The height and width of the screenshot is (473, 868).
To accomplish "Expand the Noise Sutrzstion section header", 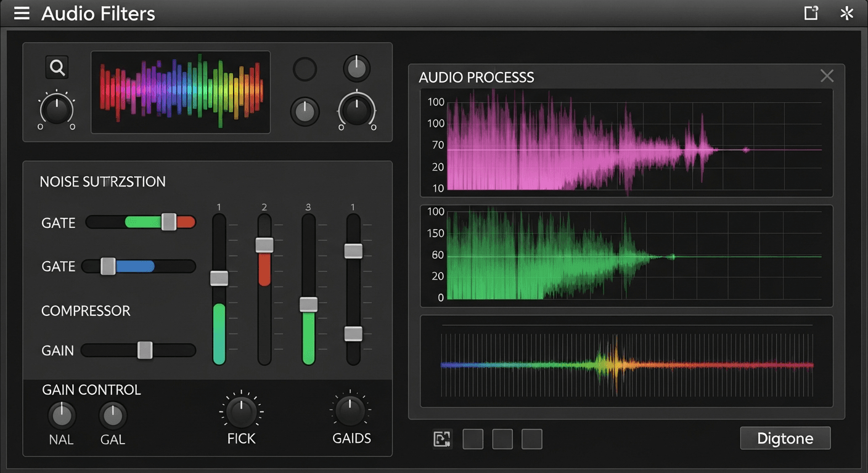I will coord(103,181).
